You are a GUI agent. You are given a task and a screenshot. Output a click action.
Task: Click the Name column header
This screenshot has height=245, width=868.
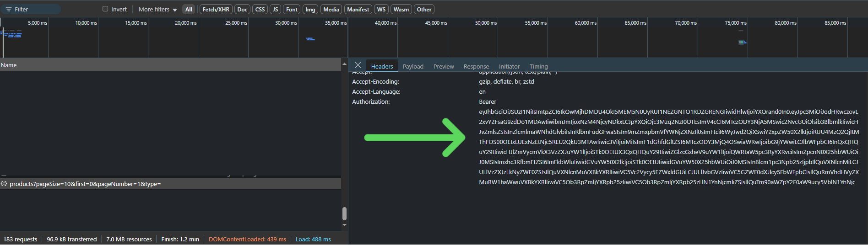click(x=9, y=65)
